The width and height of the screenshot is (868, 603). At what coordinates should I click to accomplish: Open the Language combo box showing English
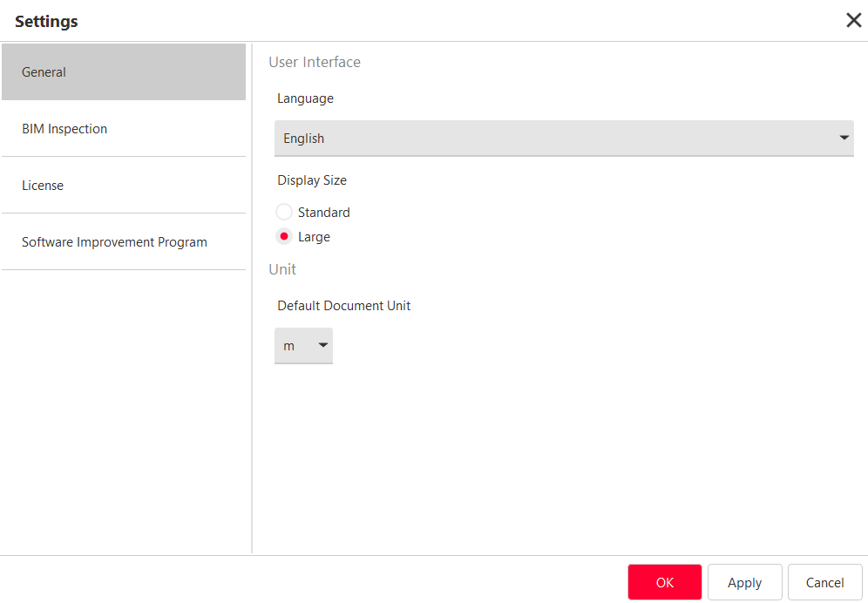(558, 139)
